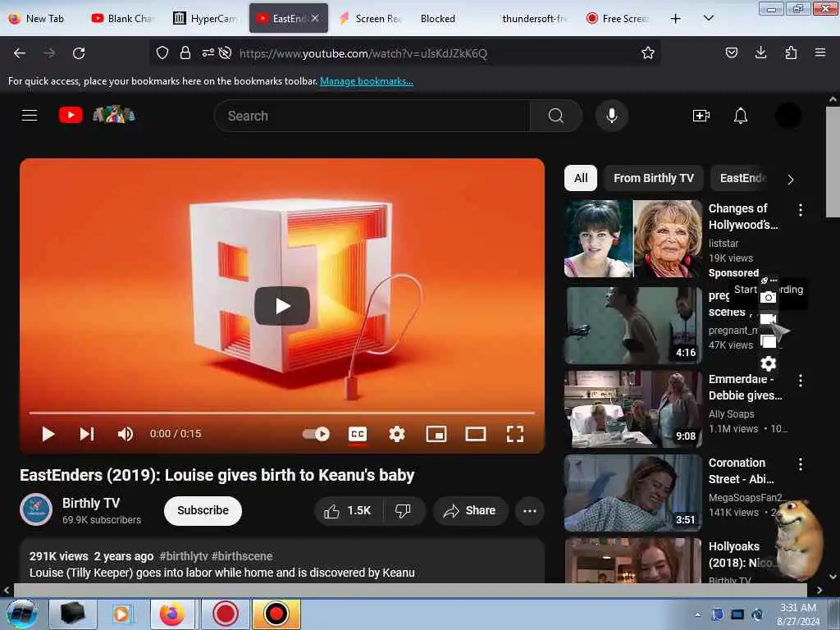Save page to Pocket
Viewport: 840px width, 630px height.
click(731, 53)
